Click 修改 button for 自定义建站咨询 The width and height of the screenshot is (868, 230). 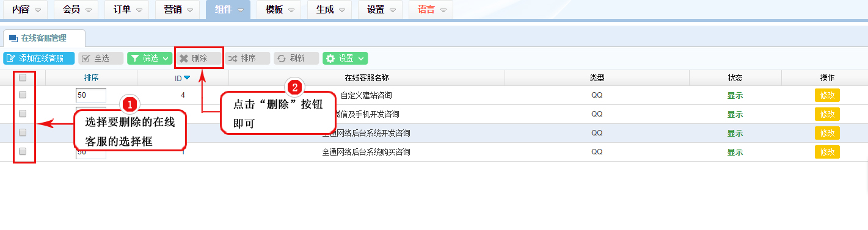827,95
